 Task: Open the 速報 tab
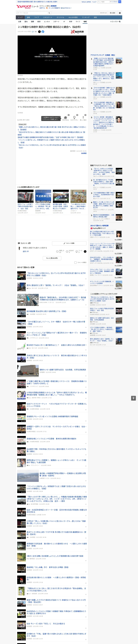(28, 17)
